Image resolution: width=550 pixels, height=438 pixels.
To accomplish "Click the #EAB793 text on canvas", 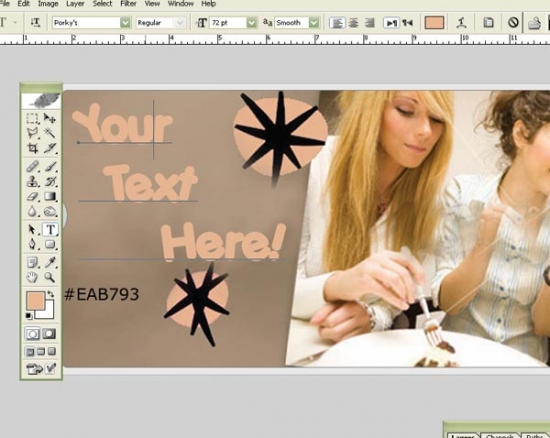I will (102, 294).
